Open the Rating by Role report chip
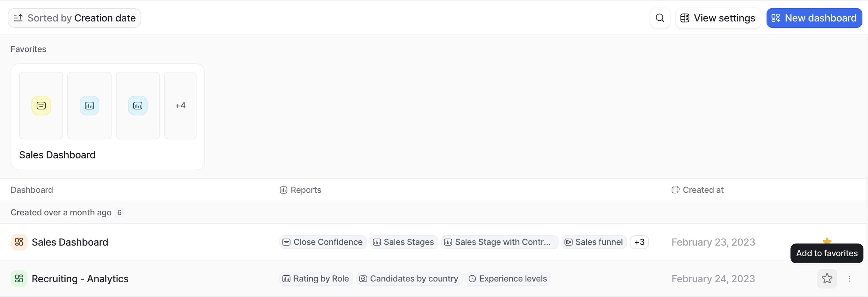The width and height of the screenshot is (868, 297). pos(316,279)
